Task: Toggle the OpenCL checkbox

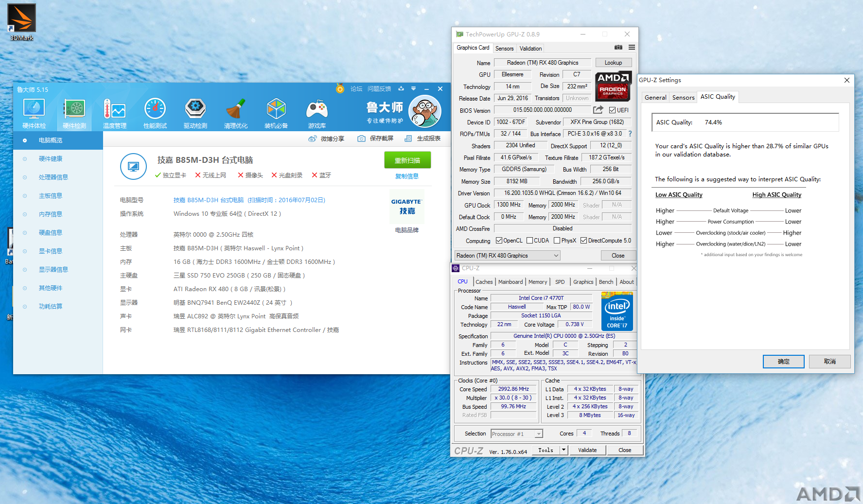Action: tap(499, 241)
